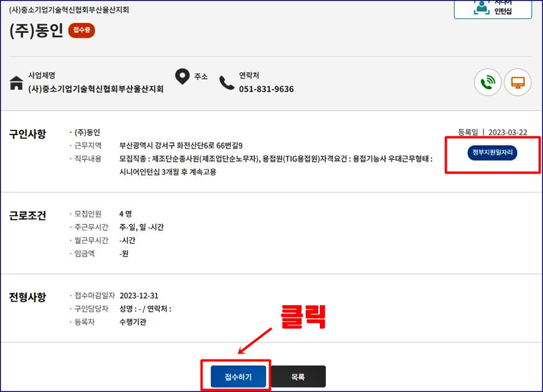This screenshot has height=392, width=543.
Task: Click the home icon beside 사업체명
Action: click(17, 81)
